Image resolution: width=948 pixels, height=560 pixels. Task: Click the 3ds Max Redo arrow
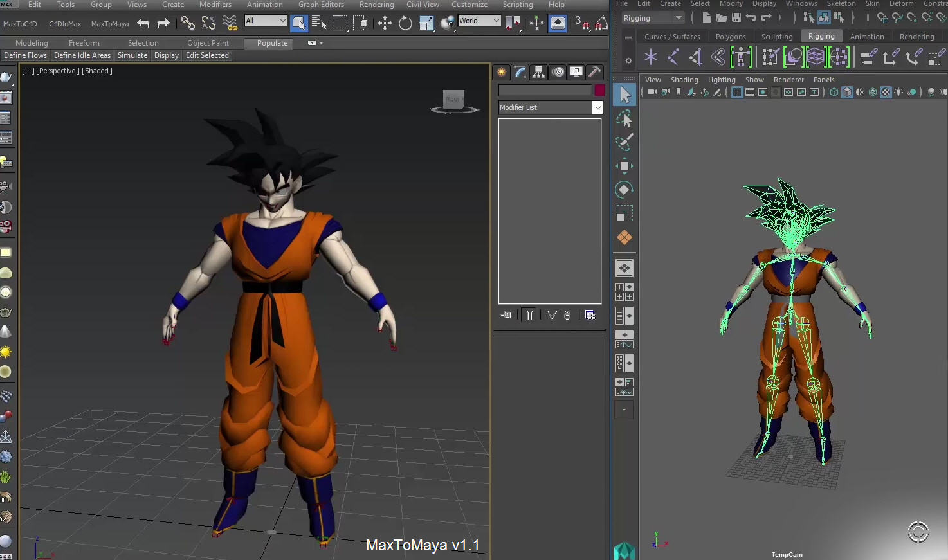163,24
